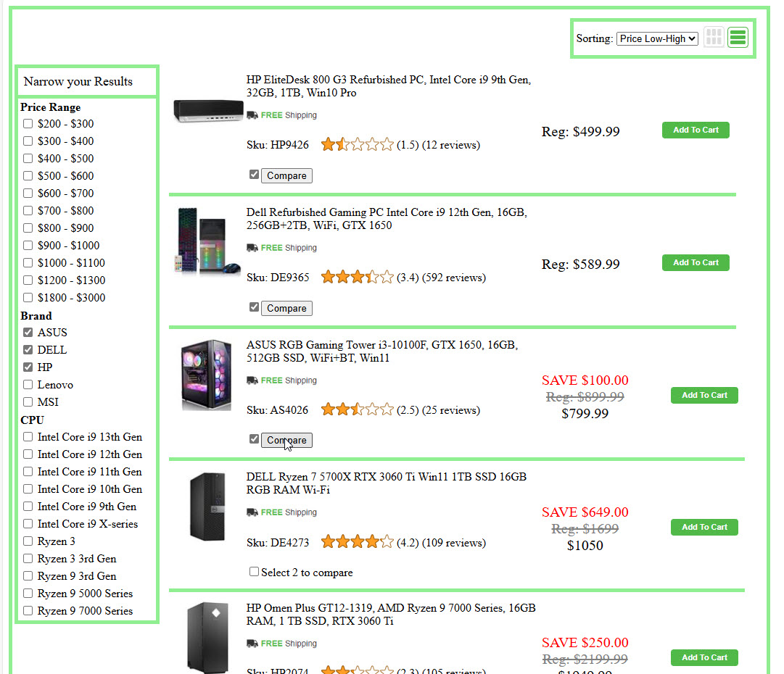Add Dell Ryzen 7 5700X to cart
This screenshot has height=674, width=784.
pyautogui.click(x=704, y=528)
